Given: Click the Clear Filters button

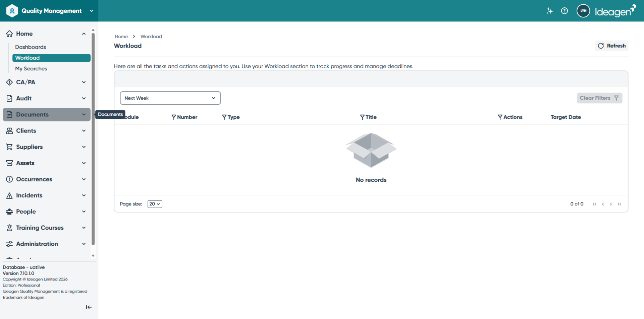Looking at the screenshot, I should pyautogui.click(x=599, y=98).
